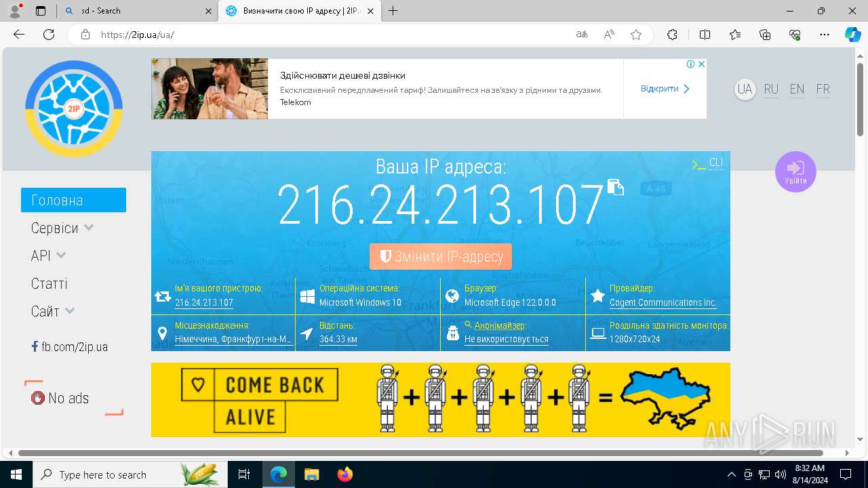Add page to favorites star icon

636,35
